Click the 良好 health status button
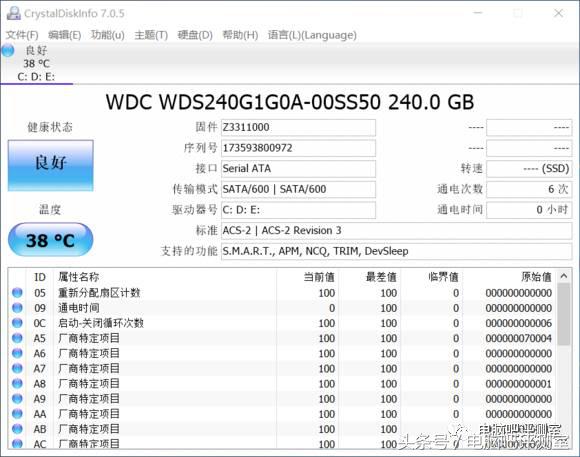 (51, 165)
